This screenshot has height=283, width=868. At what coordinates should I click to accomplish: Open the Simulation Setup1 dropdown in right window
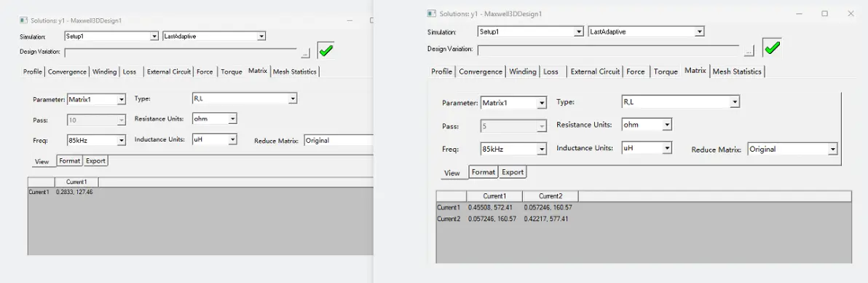click(x=579, y=31)
